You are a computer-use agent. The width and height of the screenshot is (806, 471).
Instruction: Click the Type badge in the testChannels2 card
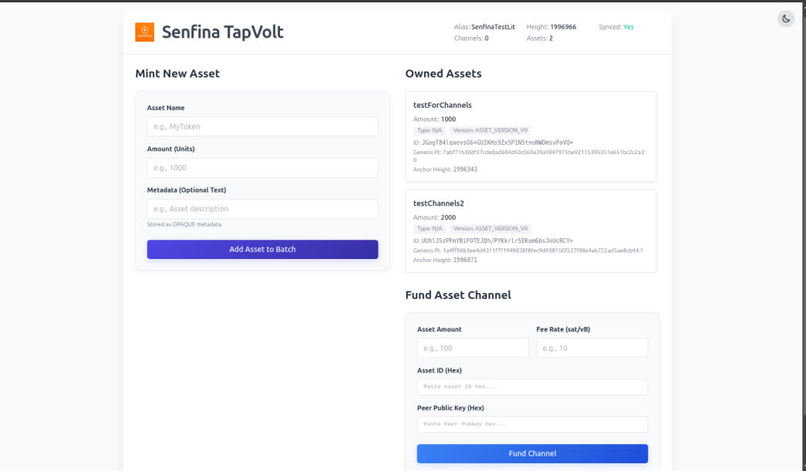429,228
